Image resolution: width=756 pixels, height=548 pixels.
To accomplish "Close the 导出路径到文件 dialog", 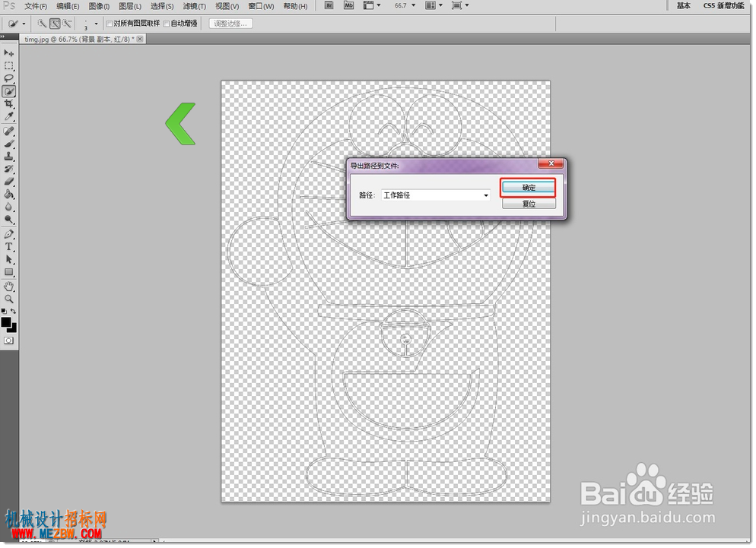I will click(x=551, y=163).
